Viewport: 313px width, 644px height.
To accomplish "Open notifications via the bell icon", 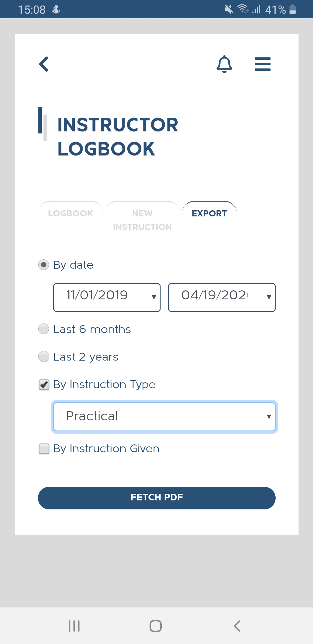I will pyautogui.click(x=224, y=64).
